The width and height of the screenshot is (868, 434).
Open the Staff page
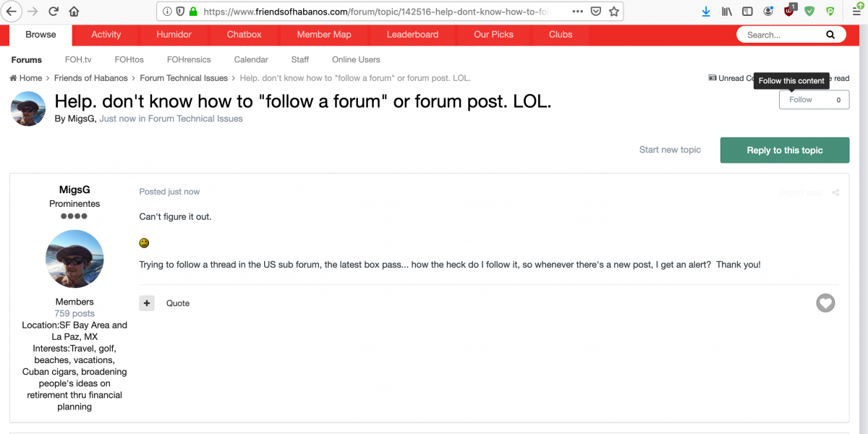click(x=300, y=60)
